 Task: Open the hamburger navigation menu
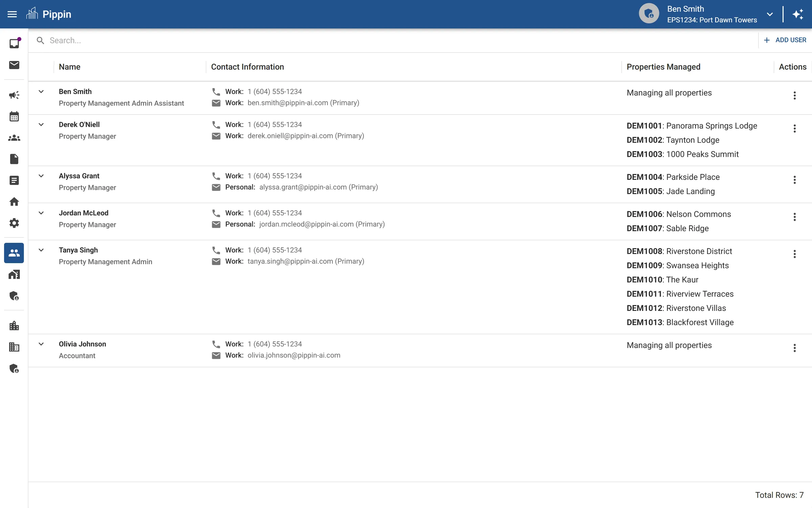click(12, 14)
